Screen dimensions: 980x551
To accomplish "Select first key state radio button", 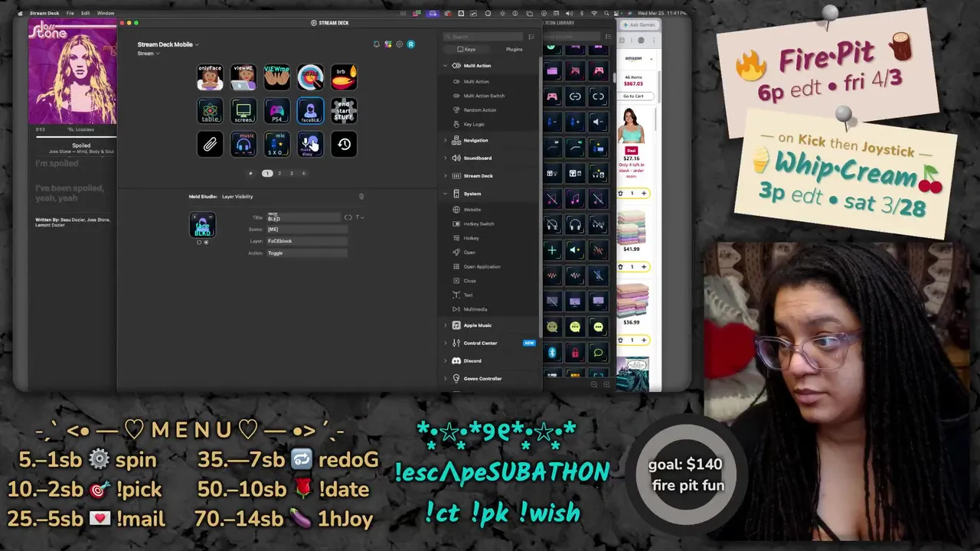I will point(199,243).
